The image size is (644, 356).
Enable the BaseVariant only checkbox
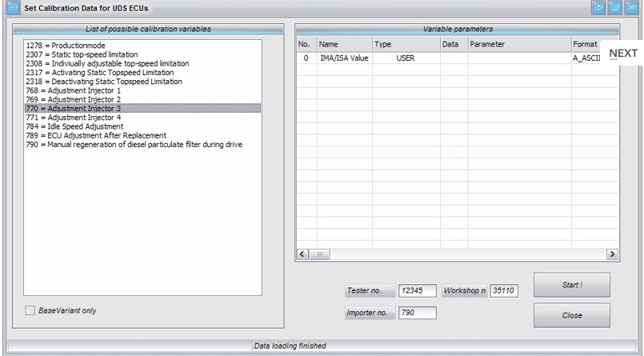(x=30, y=310)
